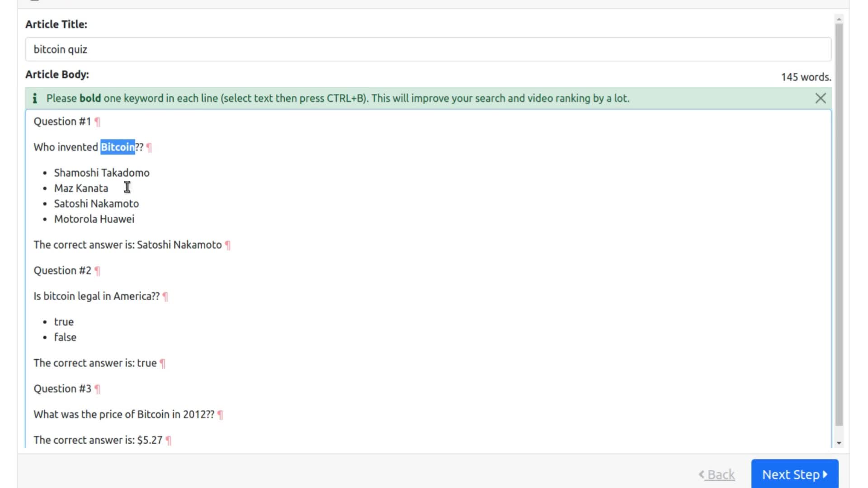Click the 'Shamoshi Takadomo' bullet
The width and height of the screenshot is (868, 488).
coord(102,173)
